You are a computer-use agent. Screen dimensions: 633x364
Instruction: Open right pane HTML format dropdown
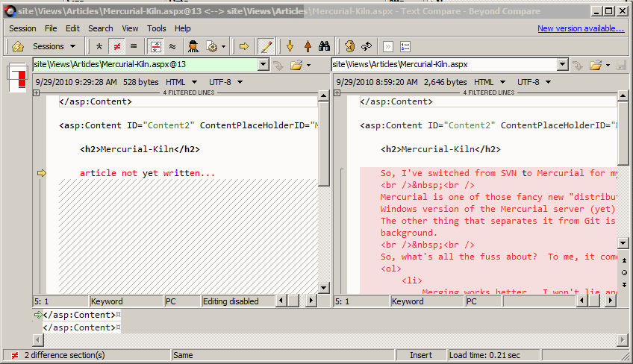point(490,82)
